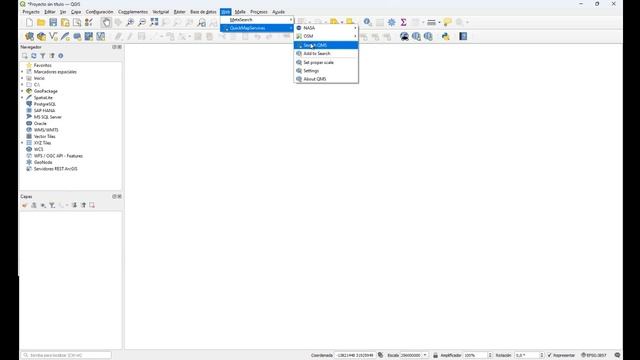
Task: Click the EPSG:3857 CRS button in the status bar
Action: click(594, 355)
